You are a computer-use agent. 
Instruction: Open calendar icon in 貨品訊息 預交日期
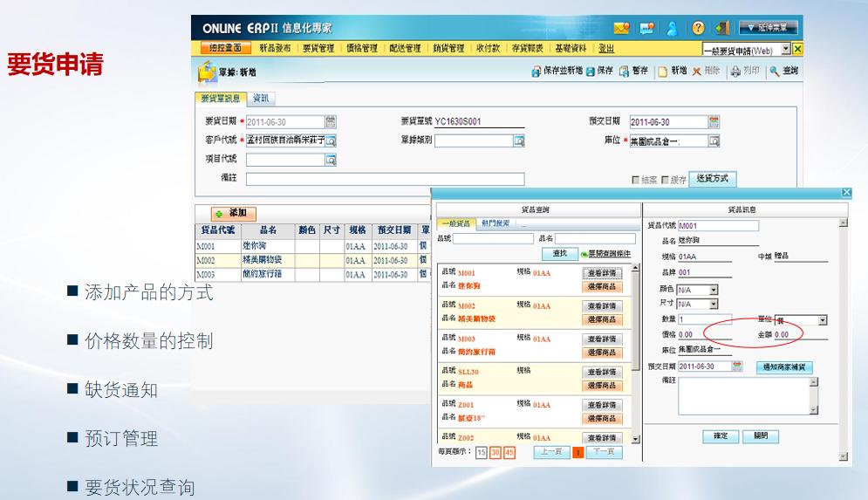[737, 366]
